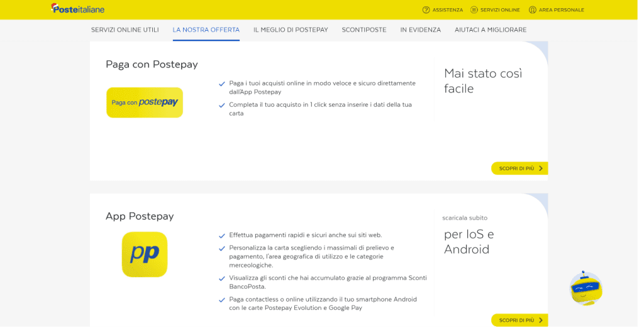Click Scopri di più for Paga con Postepay
Image resolution: width=644 pixels, height=330 pixels.
click(519, 168)
